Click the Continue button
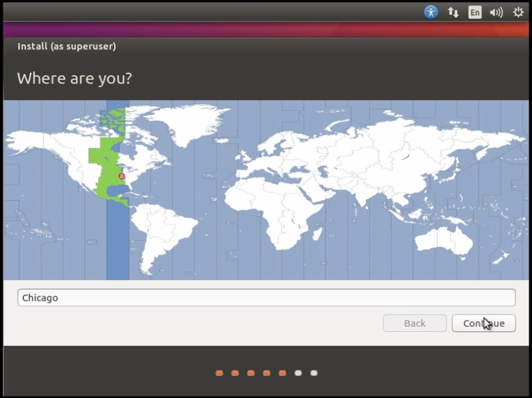Viewport: 532px width, 398px height. [x=484, y=323]
